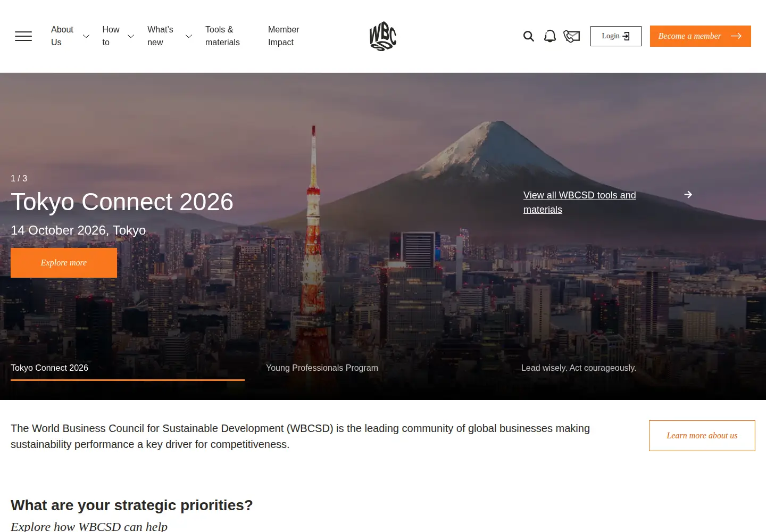Screen dimensions: 766x532
Task: Go to Tools & materials
Action: click(222, 36)
